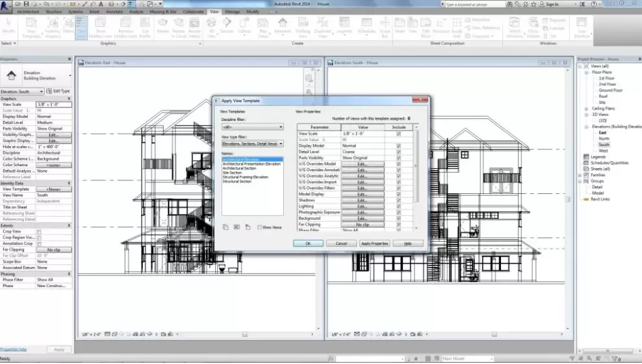The width and height of the screenshot is (642, 364).
Task: Select Architectural Section in Names list
Action: pos(239,168)
